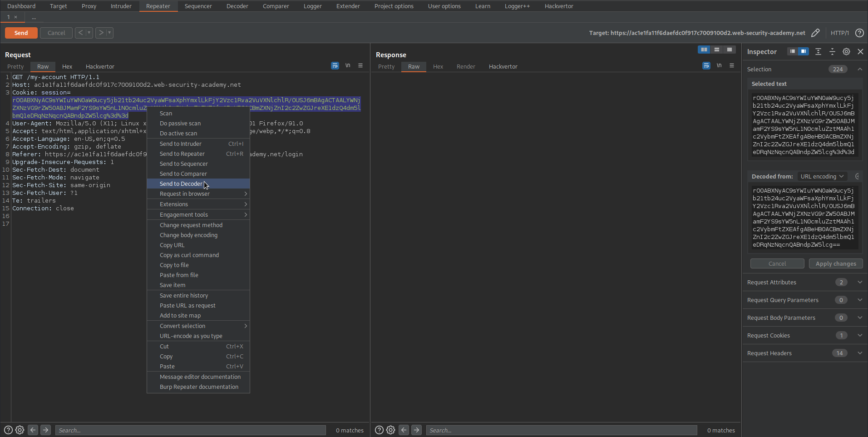Open Inspector settings gear
The height and width of the screenshot is (437, 868).
coord(846,51)
